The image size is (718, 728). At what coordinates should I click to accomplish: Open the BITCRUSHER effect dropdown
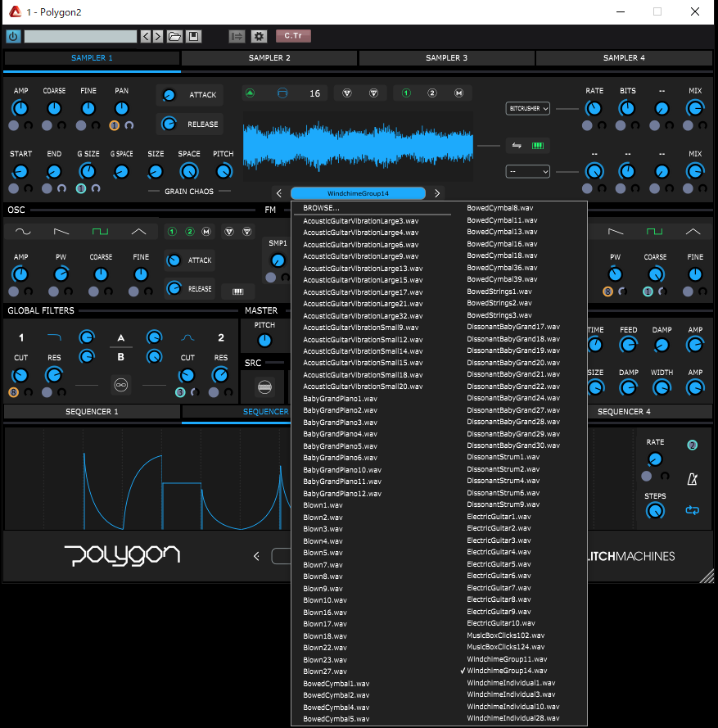[x=528, y=108]
